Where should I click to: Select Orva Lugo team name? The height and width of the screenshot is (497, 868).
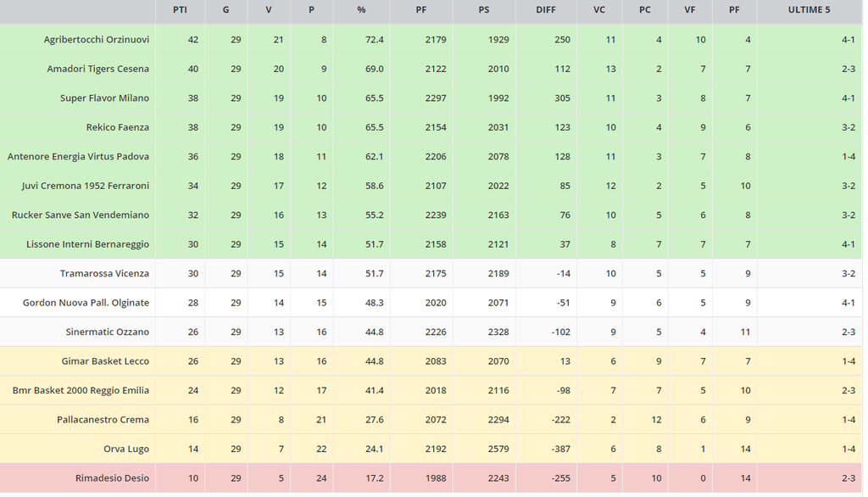pyautogui.click(x=126, y=449)
